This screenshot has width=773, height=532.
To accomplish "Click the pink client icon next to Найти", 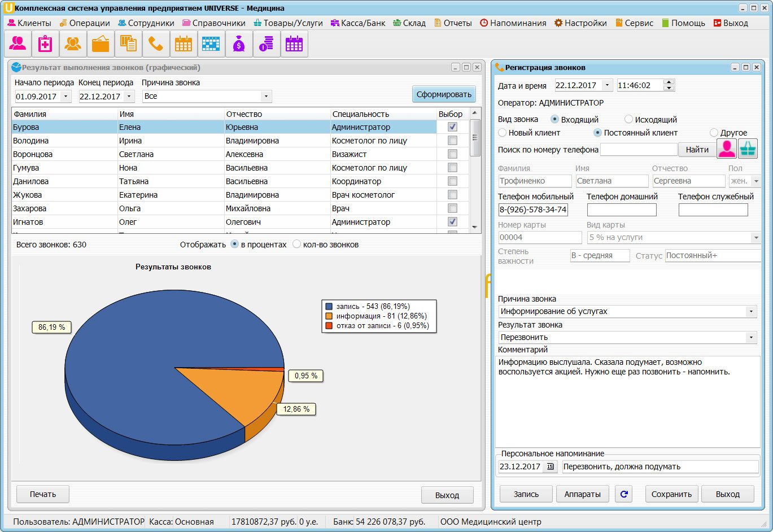I will [x=727, y=149].
